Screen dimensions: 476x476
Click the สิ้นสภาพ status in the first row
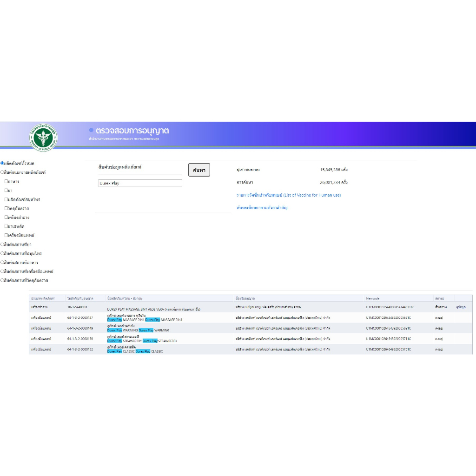coord(441,307)
